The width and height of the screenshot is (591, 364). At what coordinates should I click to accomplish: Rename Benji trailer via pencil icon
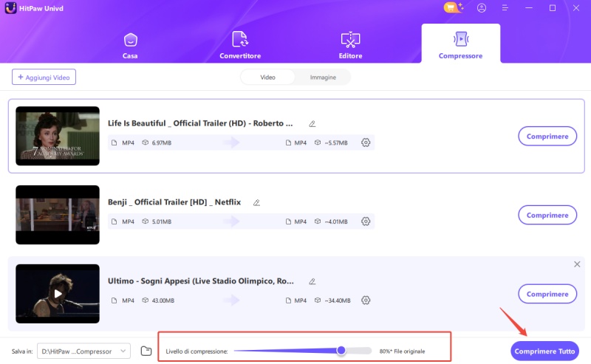coord(256,202)
